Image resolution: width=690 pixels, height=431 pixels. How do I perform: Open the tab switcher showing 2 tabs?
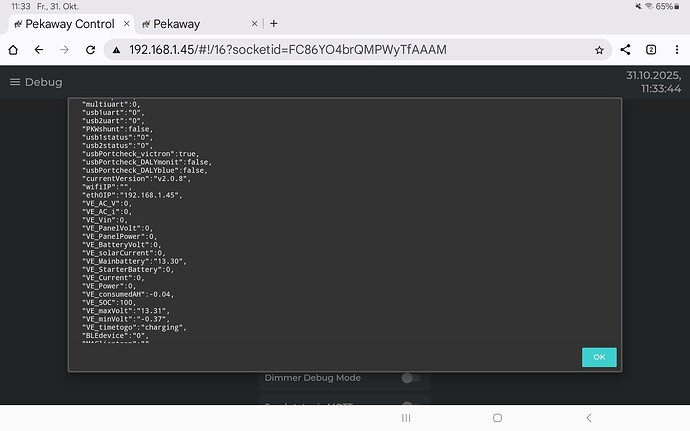coord(651,50)
